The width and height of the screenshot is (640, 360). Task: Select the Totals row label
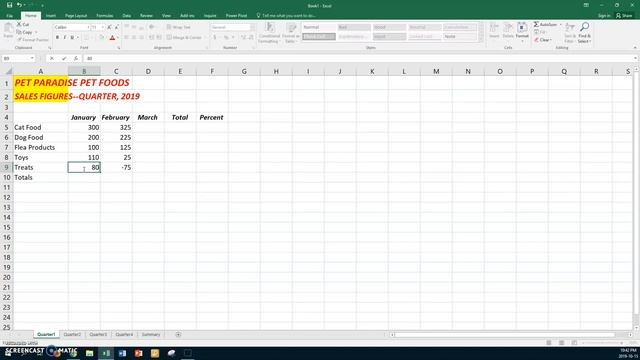coord(41,177)
